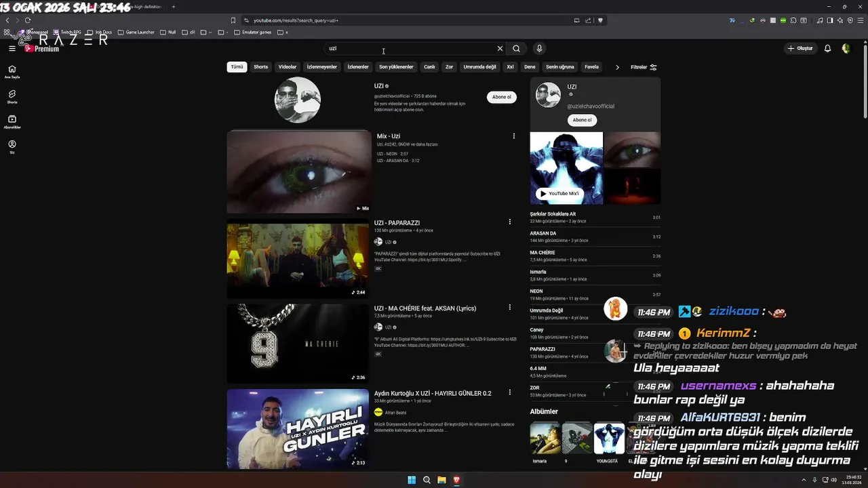The width and height of the screenshot is (868, 488).
Task: Select the Son yüklenenler filter chip
Action: (x=396, y=67)
